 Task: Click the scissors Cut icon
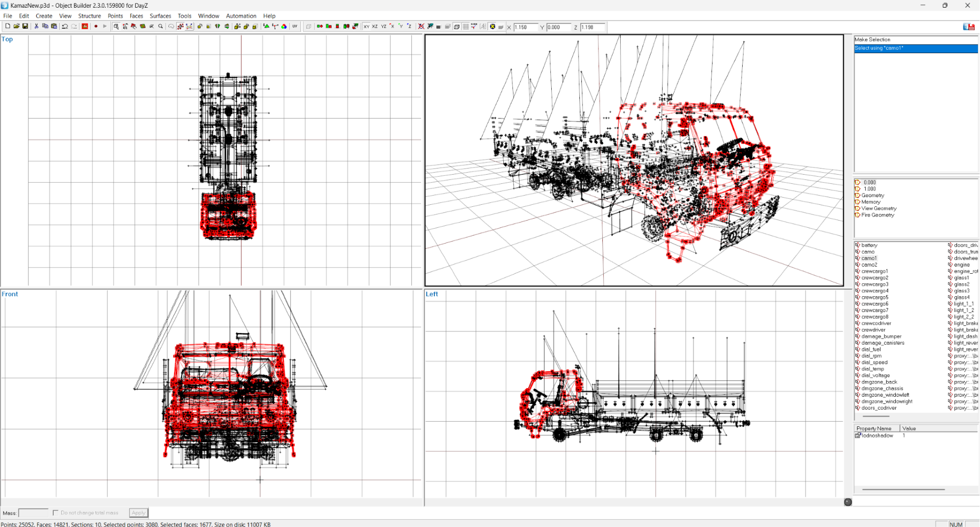click(36, 27)
